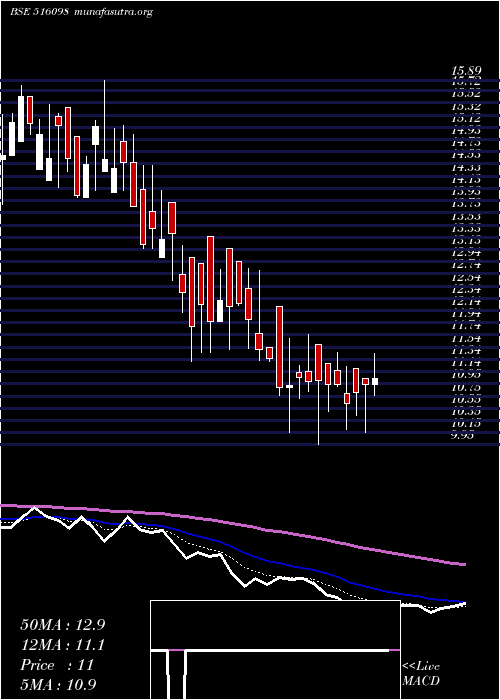The image size is (500, 700).
Task: Click the 50MA : 12.9 readout
Action: (x=63, y=625)
